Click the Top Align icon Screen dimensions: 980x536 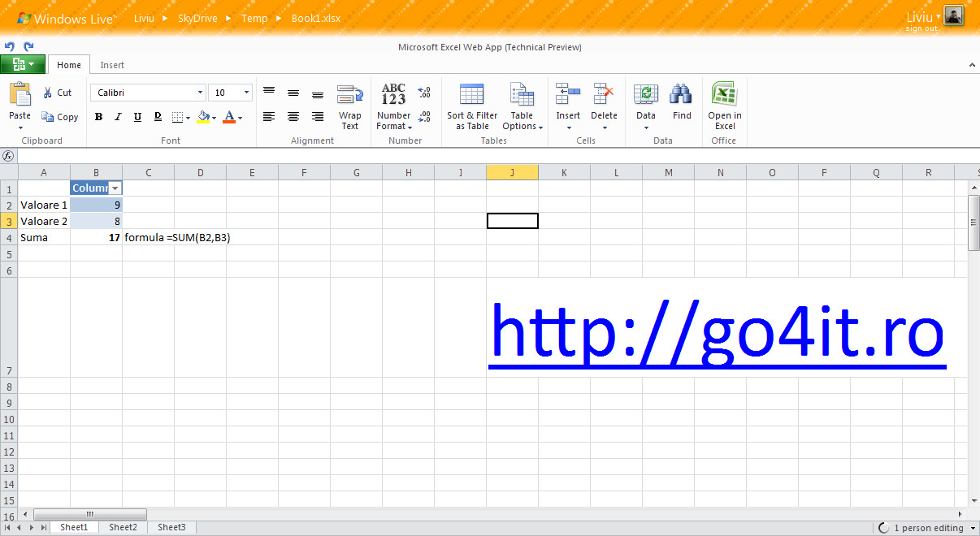(x=269, y=93)
